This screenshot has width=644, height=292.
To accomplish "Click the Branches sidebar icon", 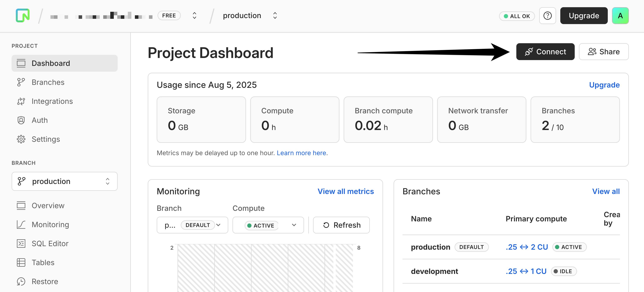I will tap(21, 82).
